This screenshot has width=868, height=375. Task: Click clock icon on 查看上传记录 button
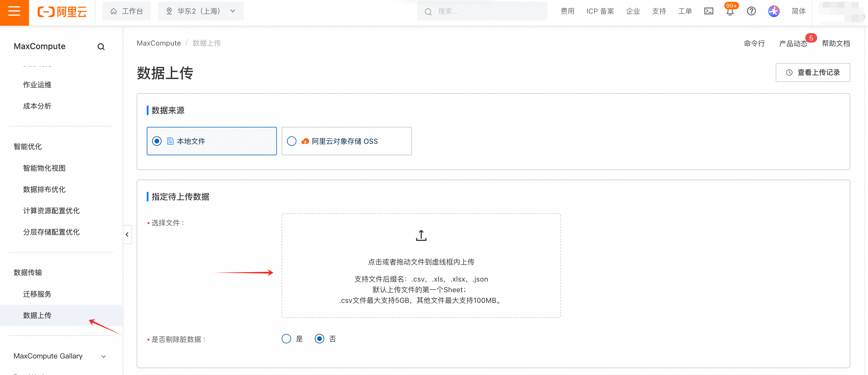click(x=789, y=72)
